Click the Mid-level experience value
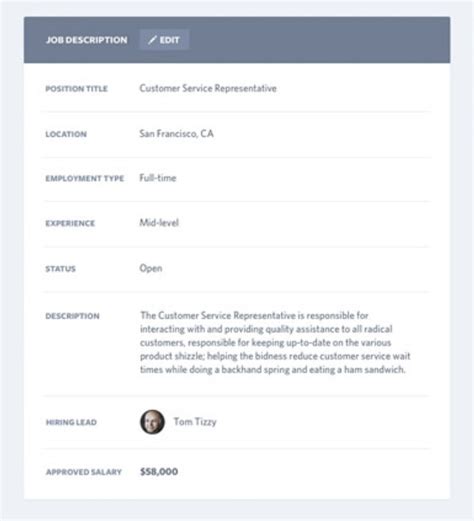Screen dimensions: 474x521 [159, 223]
